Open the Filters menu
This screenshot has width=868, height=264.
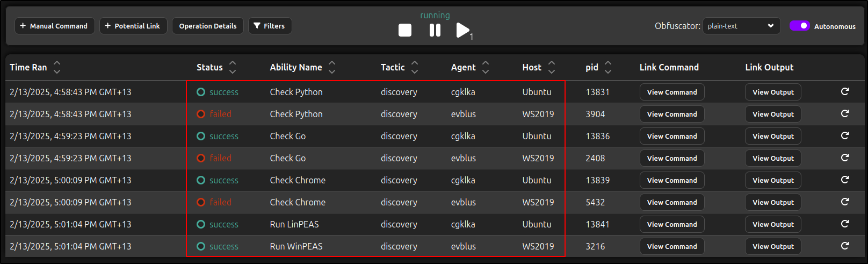point(270,26)
